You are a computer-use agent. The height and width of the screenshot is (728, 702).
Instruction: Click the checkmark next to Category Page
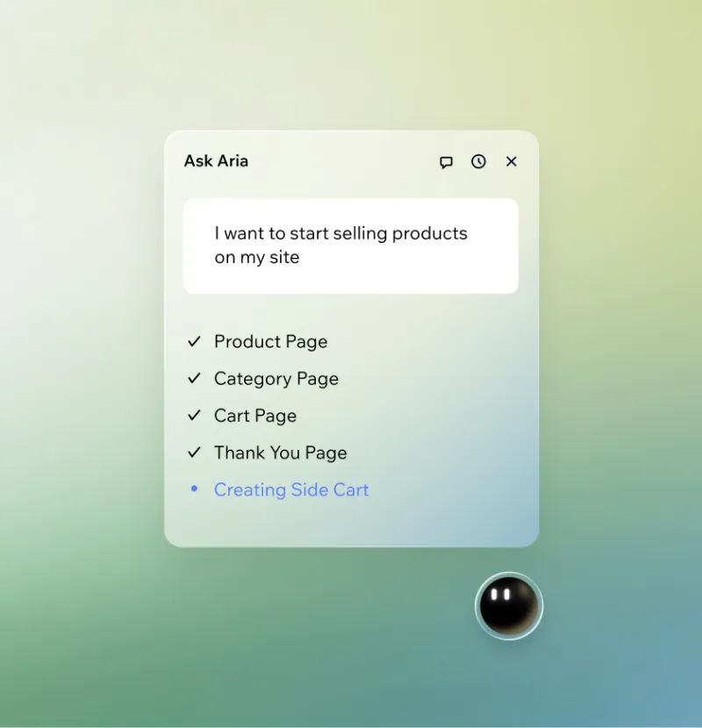(194, 378)
